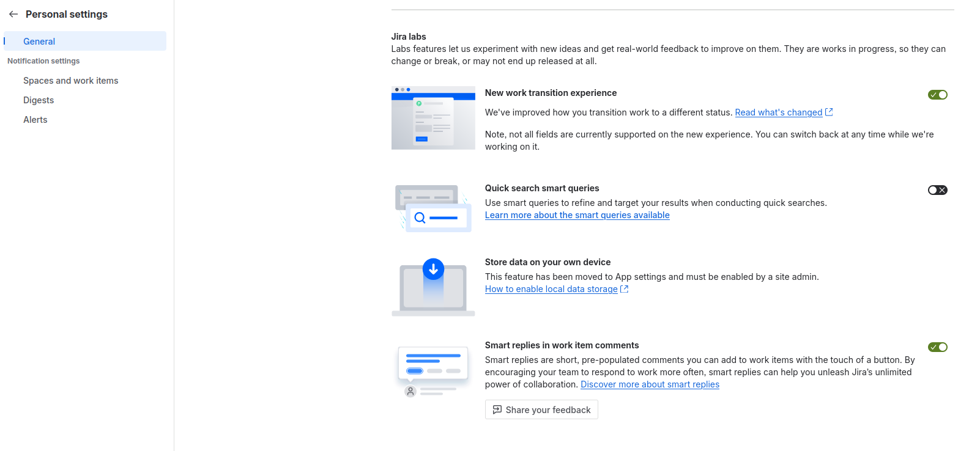Enable Quick search smart queries
The height and width of the screenshot is (451, 980).
point(937,190)
